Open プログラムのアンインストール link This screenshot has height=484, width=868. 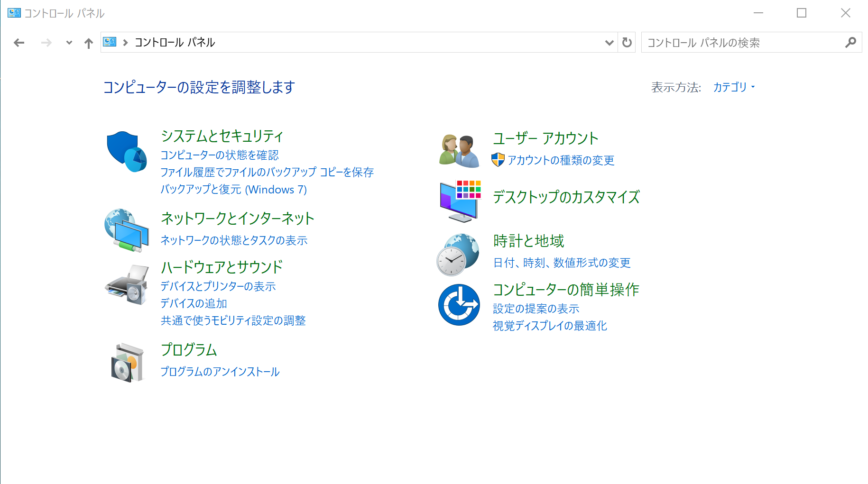pos(220,372)
